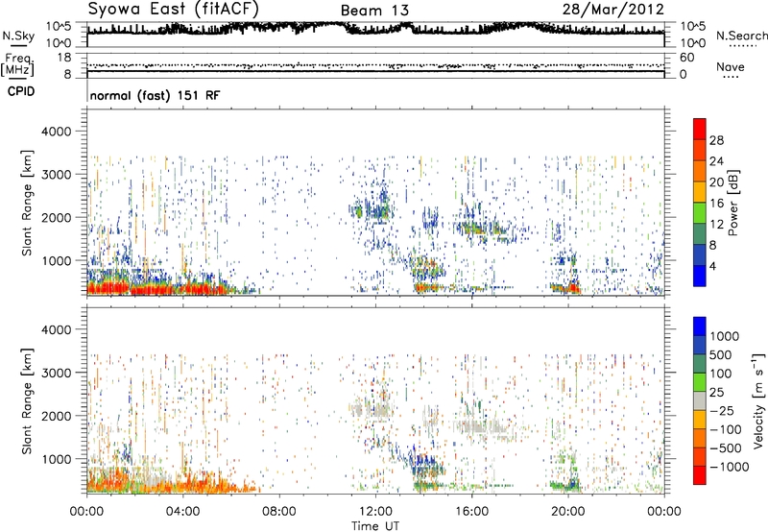Viewport: 768px width, 532px height.
Task: Click the yellow 16-20 dB Power swatch
Action: (700, 191)
